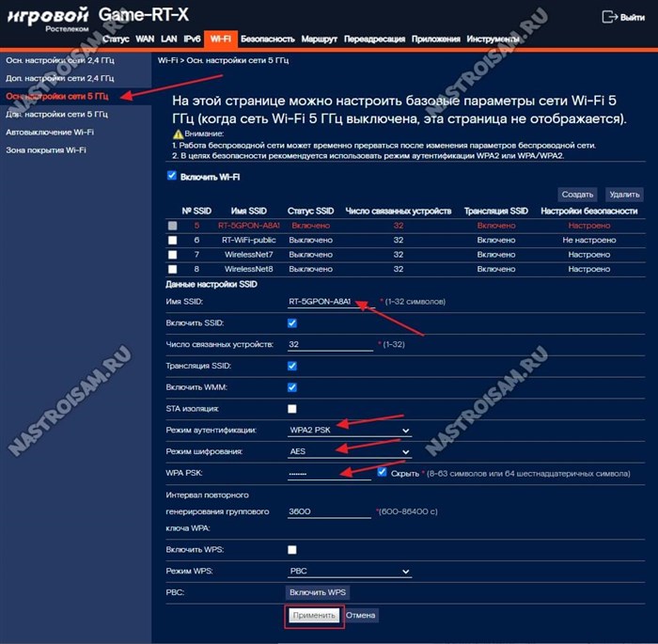The image size is (658, 644).
Task: Open the WAN tab
Action: [145, 39]
